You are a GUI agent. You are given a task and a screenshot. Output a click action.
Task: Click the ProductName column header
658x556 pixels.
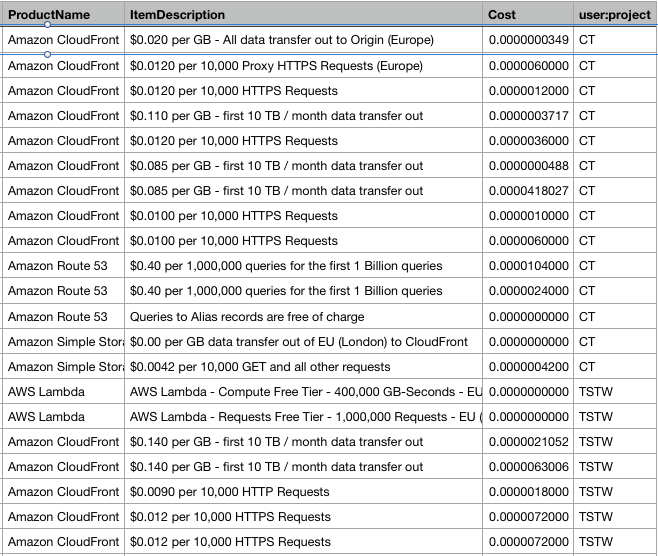tap(63, 14)
